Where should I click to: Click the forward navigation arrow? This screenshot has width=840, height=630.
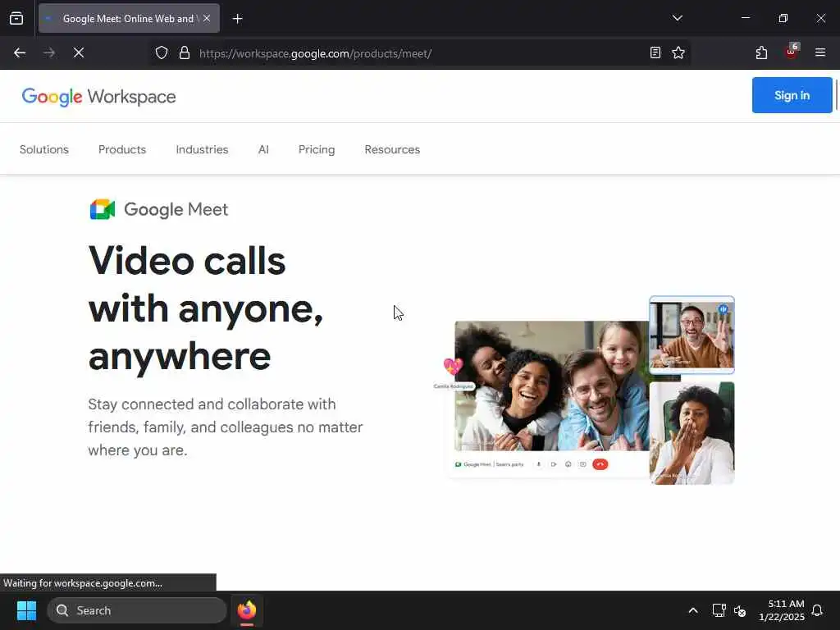pos(49,52)
